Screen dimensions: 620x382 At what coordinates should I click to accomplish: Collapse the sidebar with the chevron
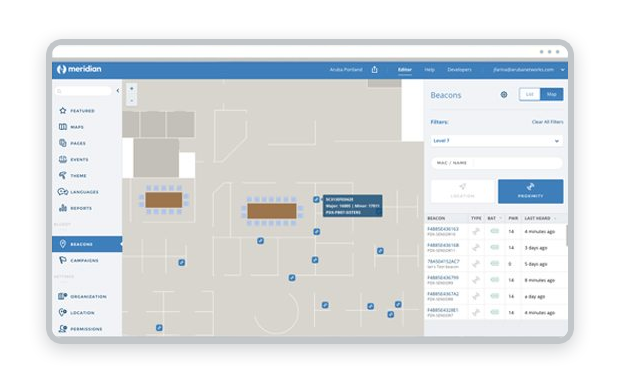[118, 91]
